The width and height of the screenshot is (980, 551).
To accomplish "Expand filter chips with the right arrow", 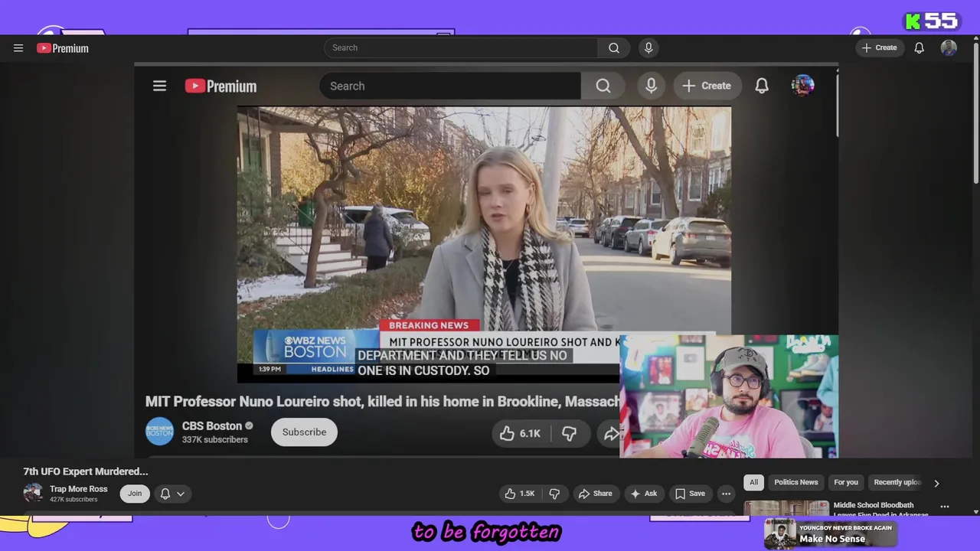I will (x=936, y=483).
